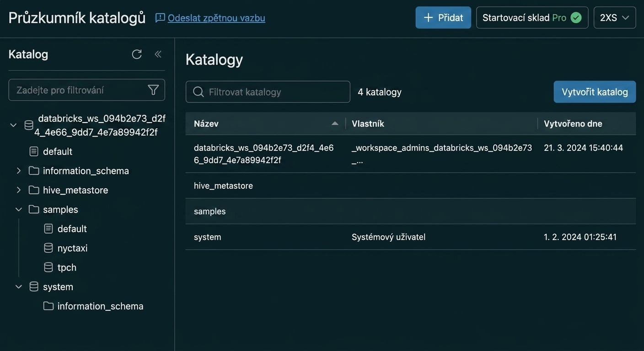Click the feedback speech bubble icon
This screenshot has width=644, height=351.
point(160,18)
